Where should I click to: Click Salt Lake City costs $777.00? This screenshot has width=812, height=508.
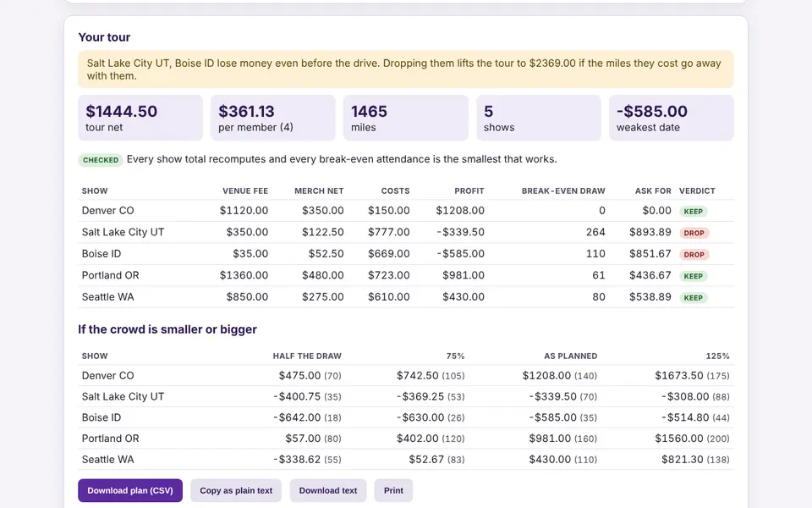coord(389,232)
